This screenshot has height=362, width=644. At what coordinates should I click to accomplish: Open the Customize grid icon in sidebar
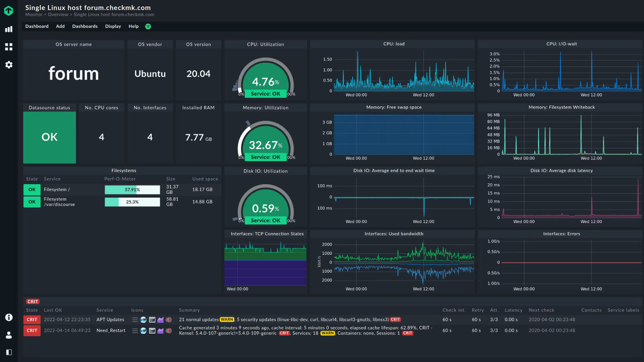(x=9, y=47)
